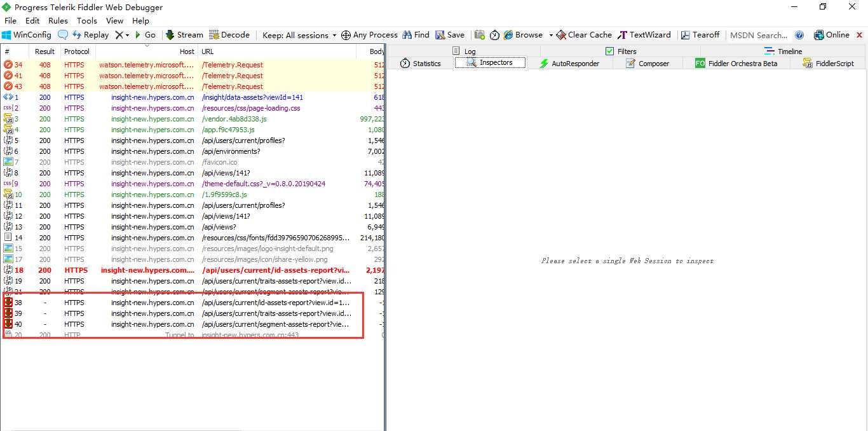
Task: Click the Online status indicator
Action: 831,35
